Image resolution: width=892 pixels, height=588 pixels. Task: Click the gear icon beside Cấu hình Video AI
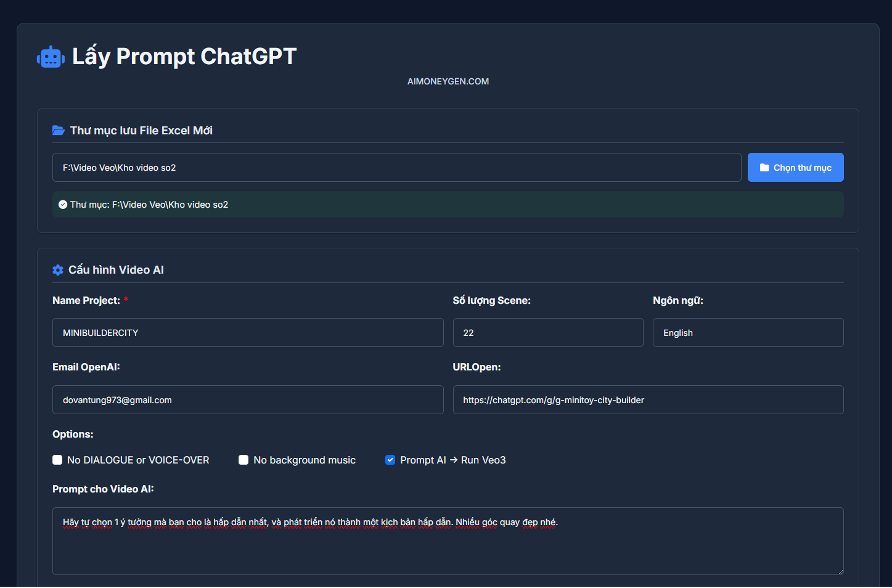(x=58, y=270)
